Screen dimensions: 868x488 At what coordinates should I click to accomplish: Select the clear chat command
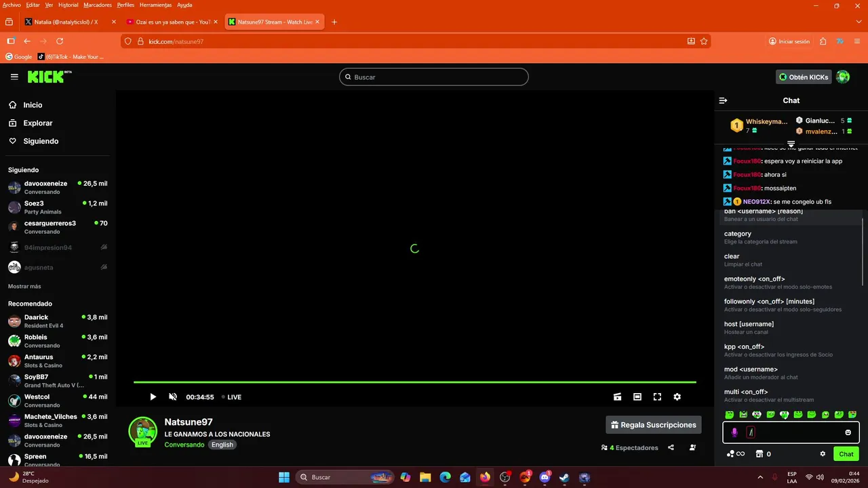[789, 260]
